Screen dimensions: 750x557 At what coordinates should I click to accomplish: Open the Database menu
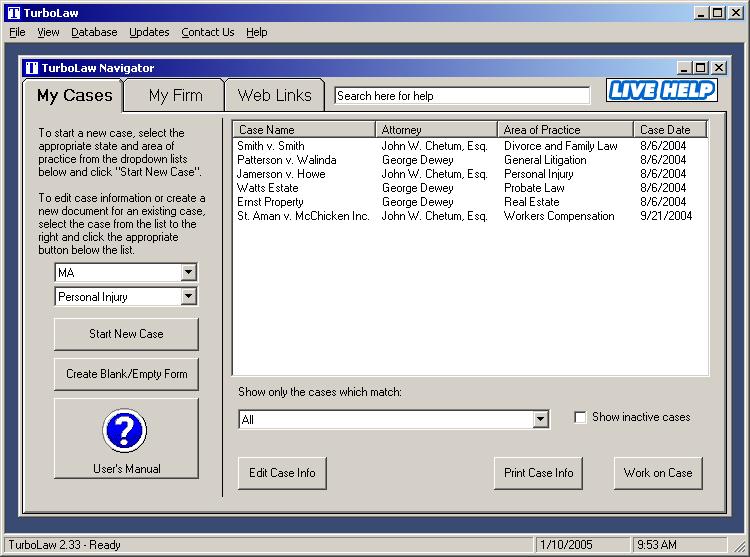click(x=94, y=33)
